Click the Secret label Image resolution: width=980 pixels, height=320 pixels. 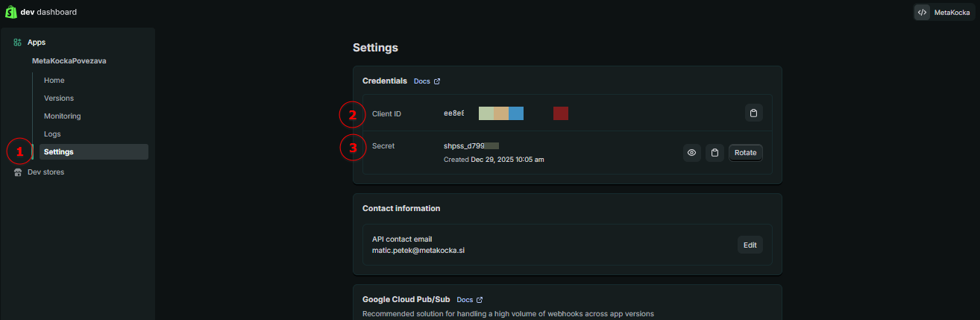(x=383, y=146)
